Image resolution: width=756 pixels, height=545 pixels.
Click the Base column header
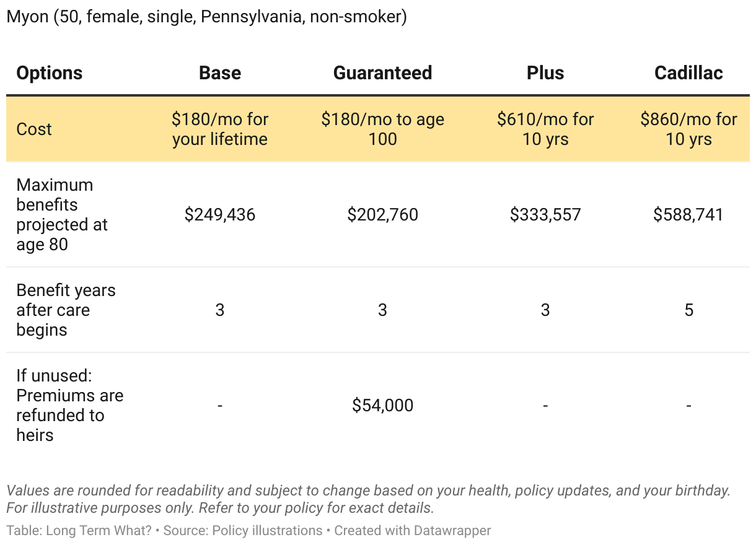(x=220, y=73)
